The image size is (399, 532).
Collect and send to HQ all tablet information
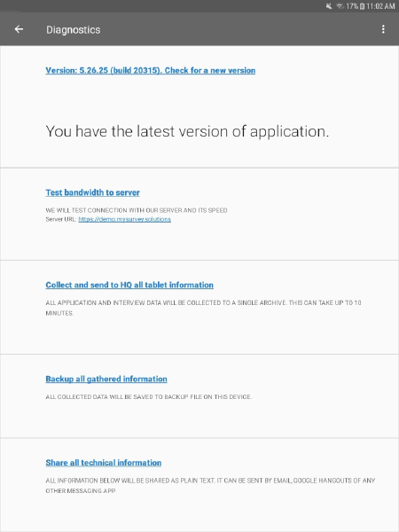coord(129,285)
